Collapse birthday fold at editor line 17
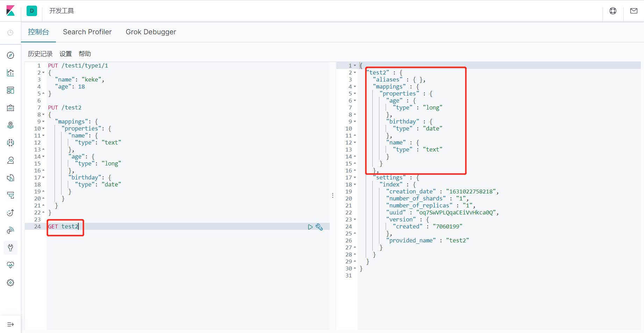 (x=43, y=178)
